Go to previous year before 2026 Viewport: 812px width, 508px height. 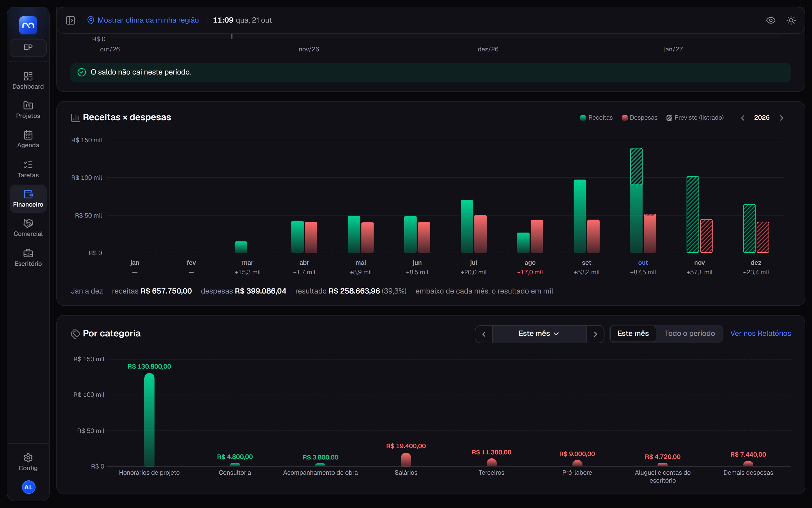(x=743, y=118)
